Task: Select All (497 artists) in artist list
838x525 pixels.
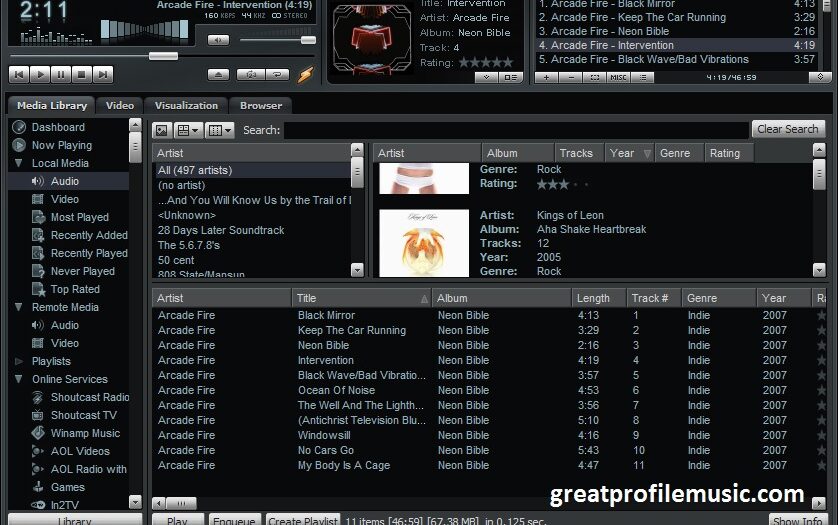Action: (x=252, y=170)
